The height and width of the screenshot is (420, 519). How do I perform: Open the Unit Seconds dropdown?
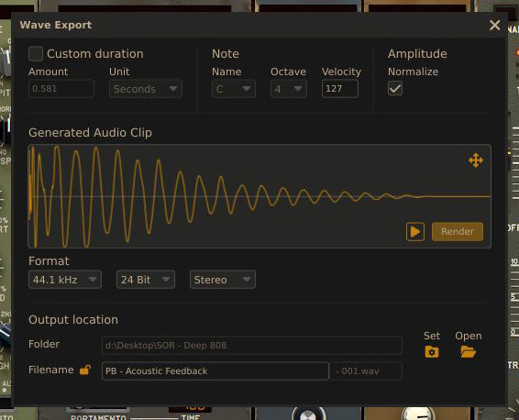pyautogui.click(x=146, y=89)
